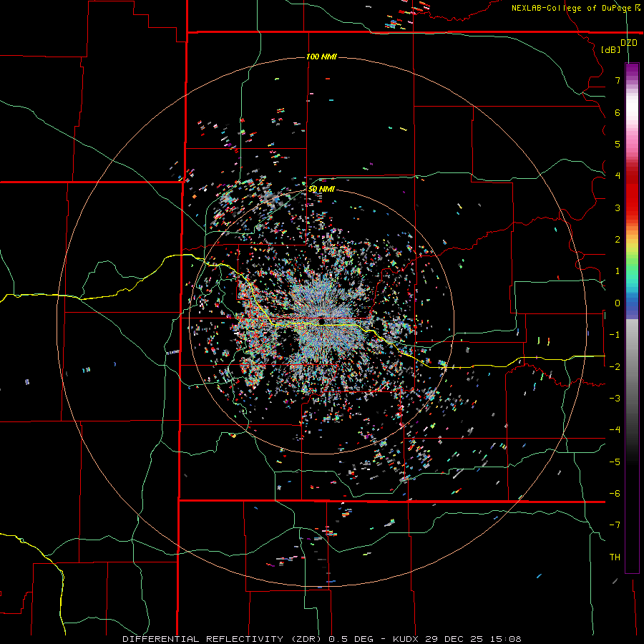The width and height of the screenshot is (644, 644).
Task: Click the -2 value on the color scale
Action: click(615, 366)
